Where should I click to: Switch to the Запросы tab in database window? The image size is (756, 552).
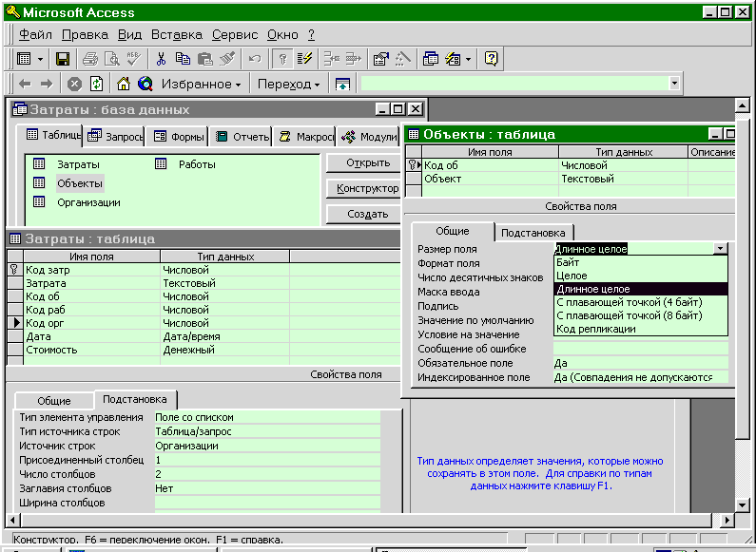click(x=115, y=137)
